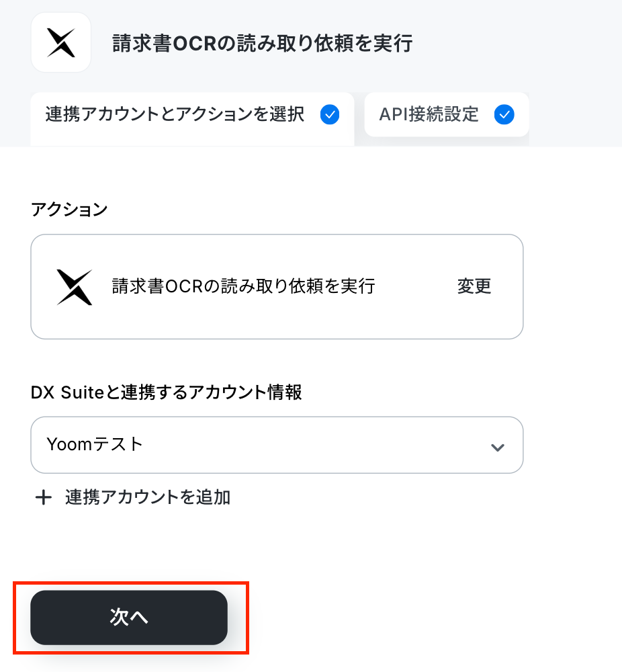622x672 pixels.
Task: Click action name text inside action card
Action: tap(243, 286)
